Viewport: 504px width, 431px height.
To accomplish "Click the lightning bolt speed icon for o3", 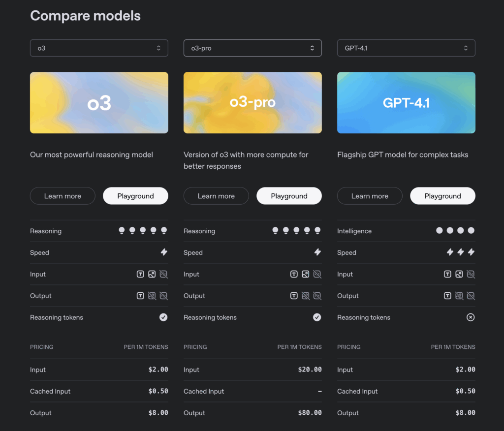I will coord(164,252).
